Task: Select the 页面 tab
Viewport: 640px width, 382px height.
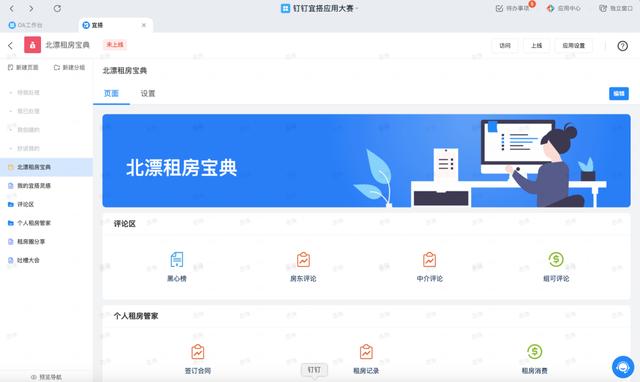Action: pyautogui.click(x=111, y=93)
